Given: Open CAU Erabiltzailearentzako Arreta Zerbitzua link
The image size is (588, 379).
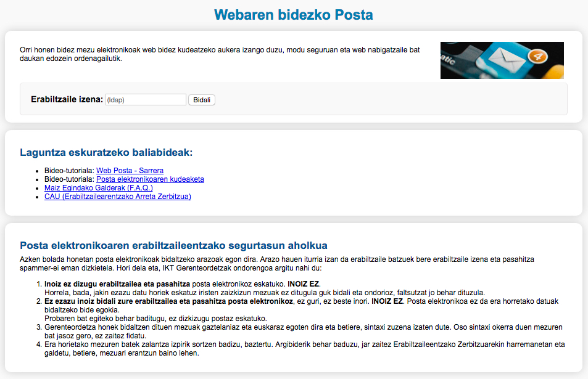Looking at the screenshot, I should tap(117, 197).
